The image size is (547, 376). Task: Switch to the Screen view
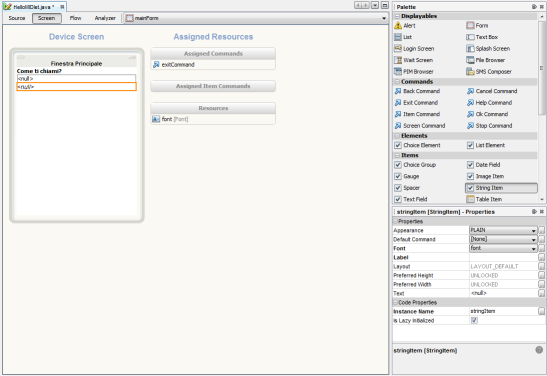[47, 18]
